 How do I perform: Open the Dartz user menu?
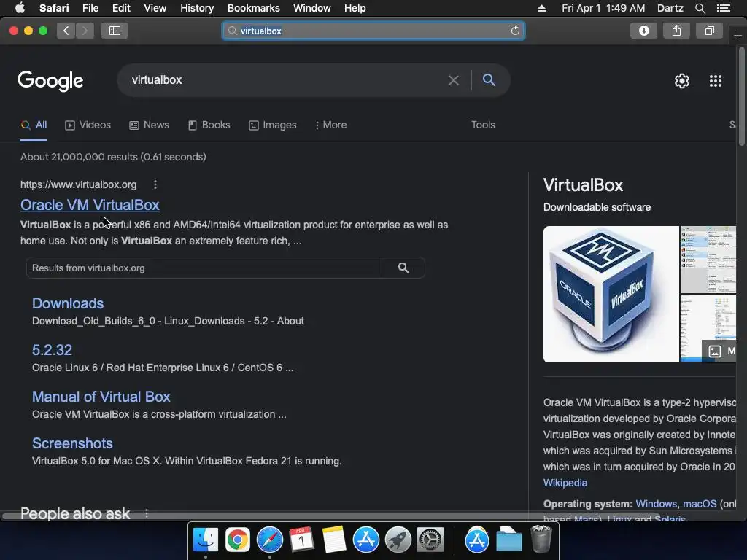click(670, 8)
